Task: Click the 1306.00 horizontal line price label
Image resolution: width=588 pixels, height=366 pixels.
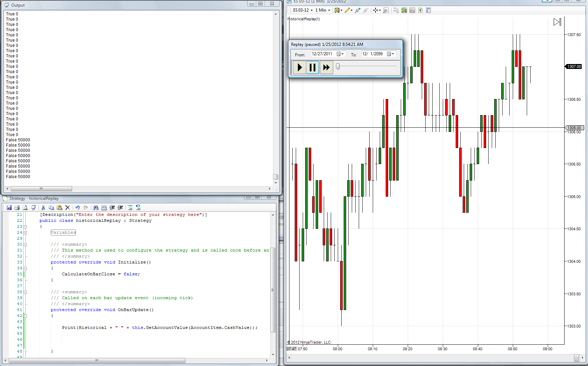Action: pos(574,128)
